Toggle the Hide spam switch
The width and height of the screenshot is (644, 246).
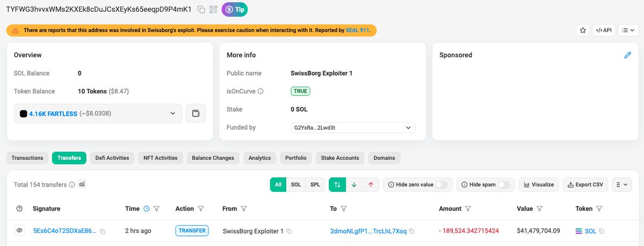(503, 184)
